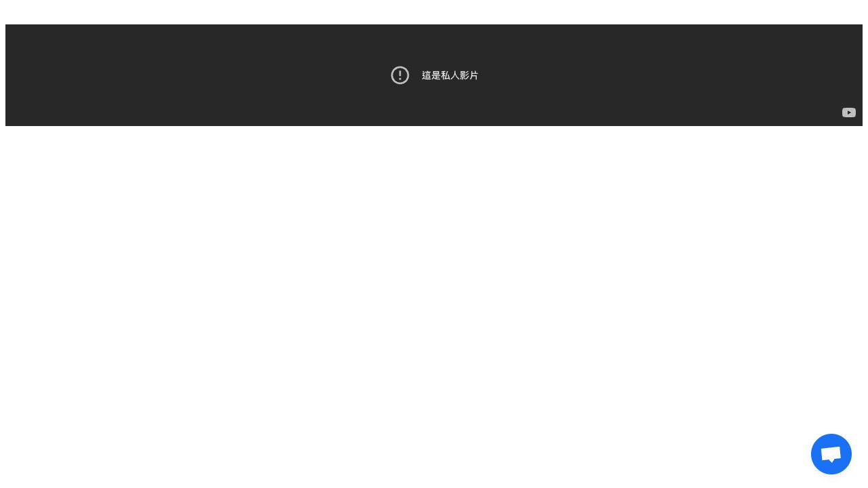Click the alert icon in the video frame

point(400,75)
